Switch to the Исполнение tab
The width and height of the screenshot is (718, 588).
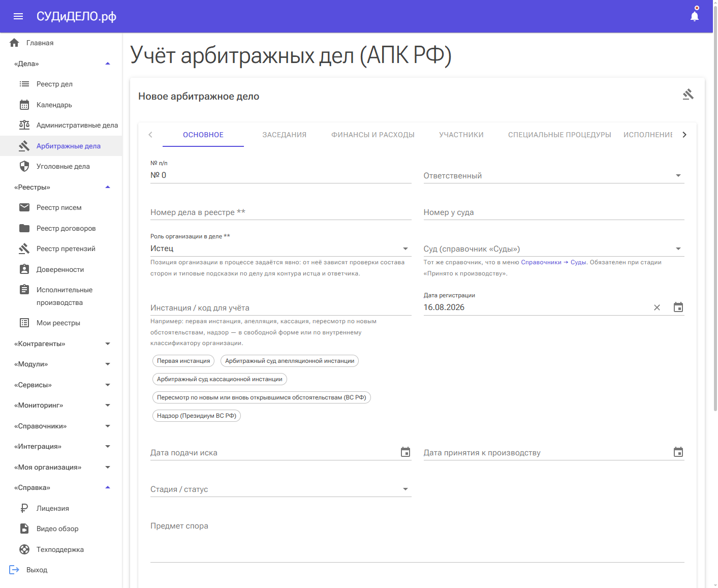coord(648,135)
